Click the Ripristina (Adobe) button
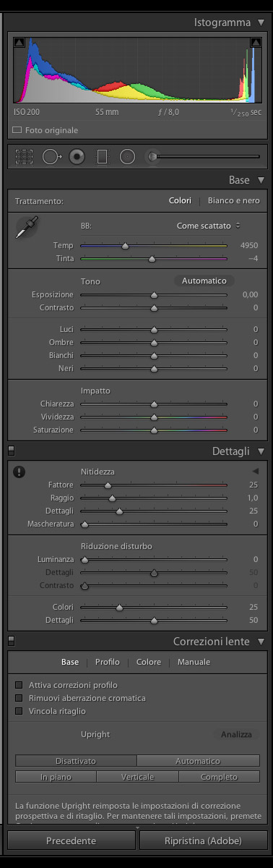Screen dimensions: 273x868 tap(203, 841)
